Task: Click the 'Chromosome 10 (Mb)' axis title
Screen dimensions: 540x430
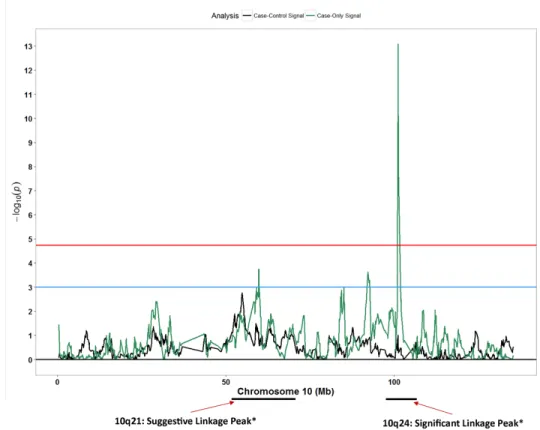Action: [x=285, y=391]
